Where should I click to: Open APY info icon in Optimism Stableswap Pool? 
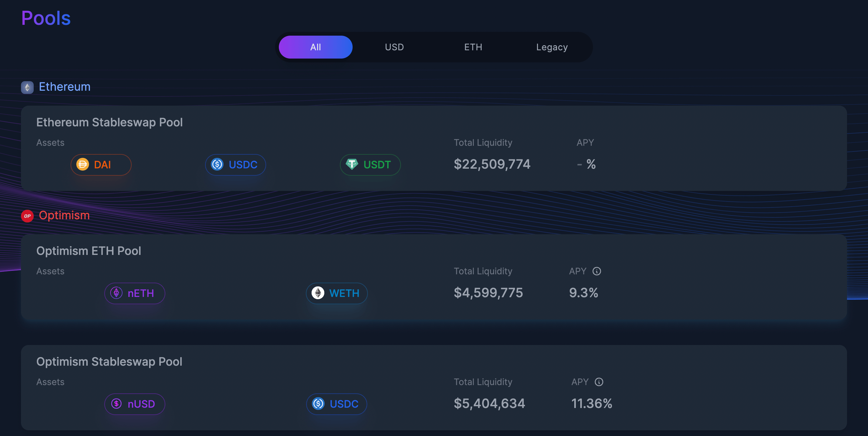coord(599,382)
